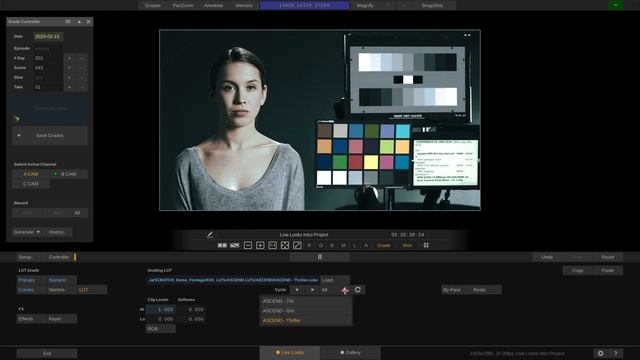Image resolution: width=640 pixels, height=360 pixels.
Task: Toggle the G channel view
Action: pos(321,245)
